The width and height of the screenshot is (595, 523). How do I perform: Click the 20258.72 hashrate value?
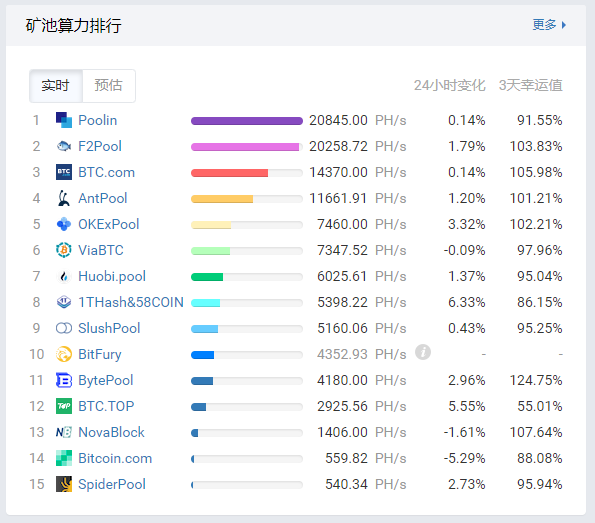coord(338,146)
